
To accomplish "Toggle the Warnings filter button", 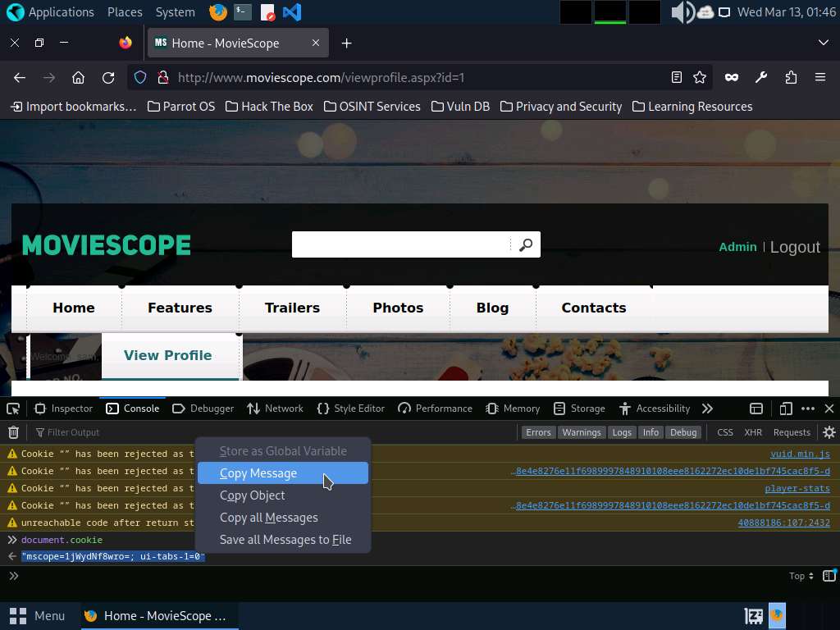I will click(x=581, y=432).
